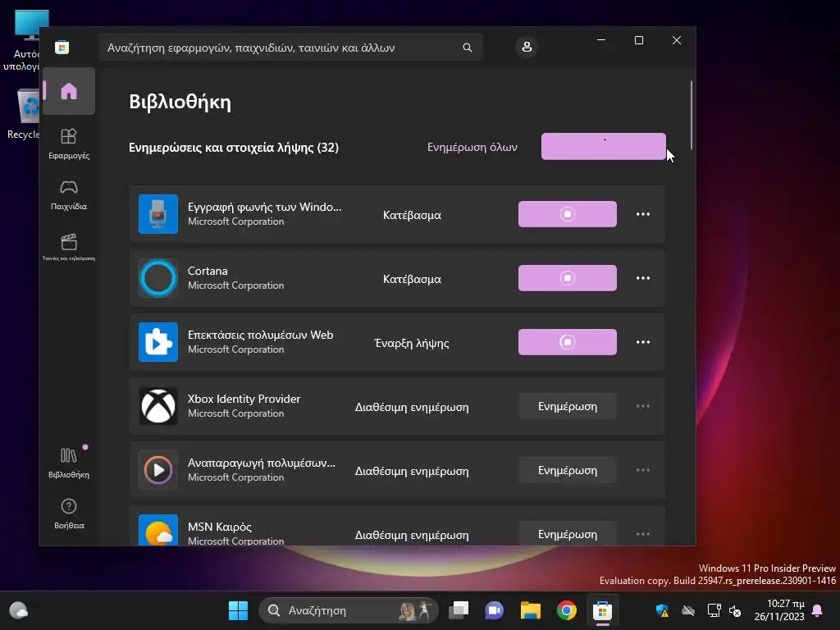Open movies and TV section in sidebar
840x630 pixels.
(69, 247)
